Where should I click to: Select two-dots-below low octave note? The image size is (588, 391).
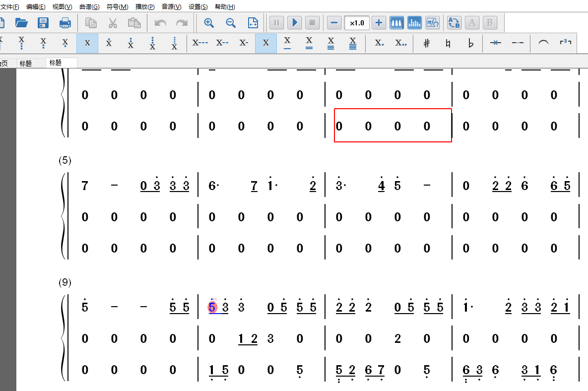pos(44,43)
